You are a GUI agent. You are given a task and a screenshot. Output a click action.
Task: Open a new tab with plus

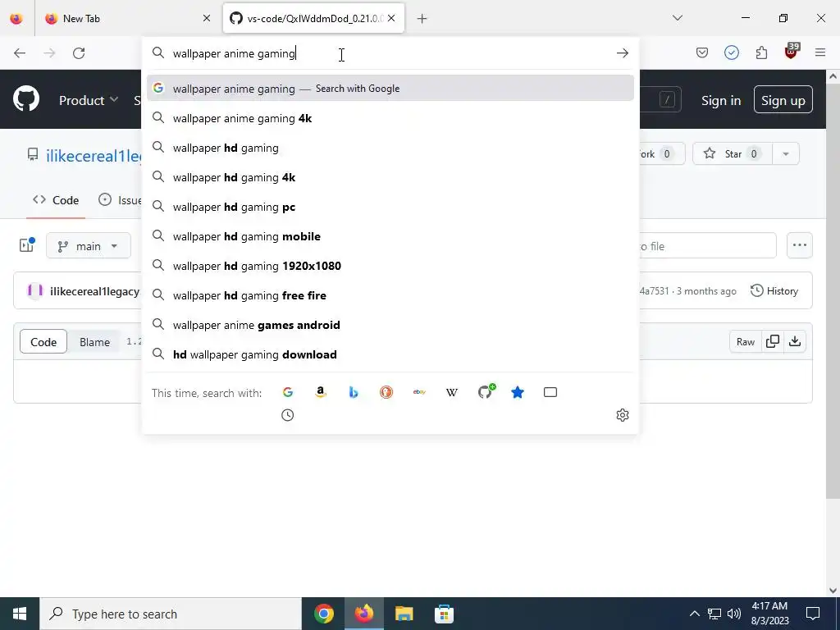point(422,19)
